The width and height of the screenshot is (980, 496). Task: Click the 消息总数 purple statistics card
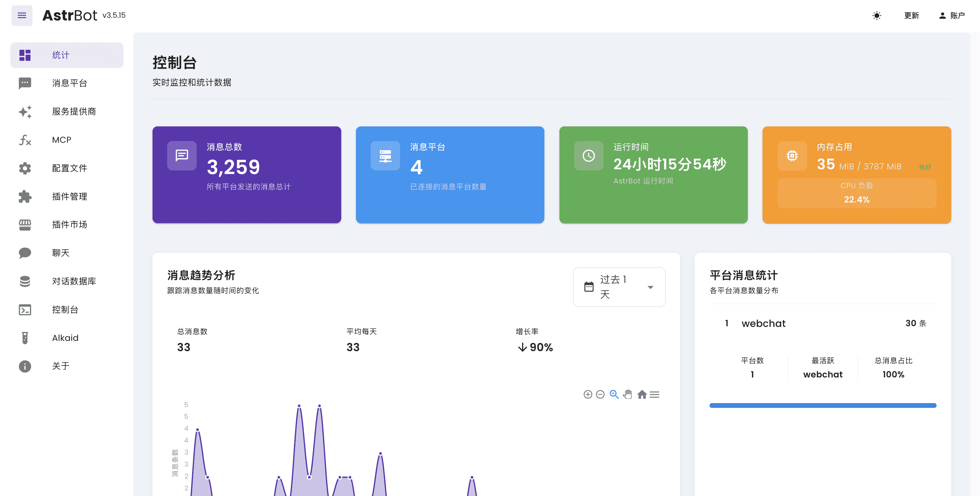pyautogui.click(x=247, y=175)
